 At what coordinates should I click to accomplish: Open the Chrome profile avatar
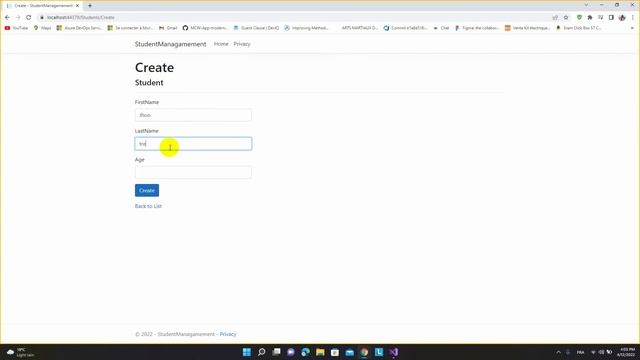[x=622, y=18]
